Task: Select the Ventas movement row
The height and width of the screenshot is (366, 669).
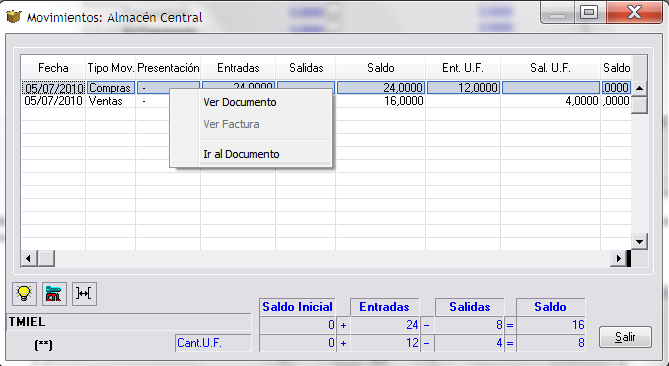Action: (x=326, y=101)
